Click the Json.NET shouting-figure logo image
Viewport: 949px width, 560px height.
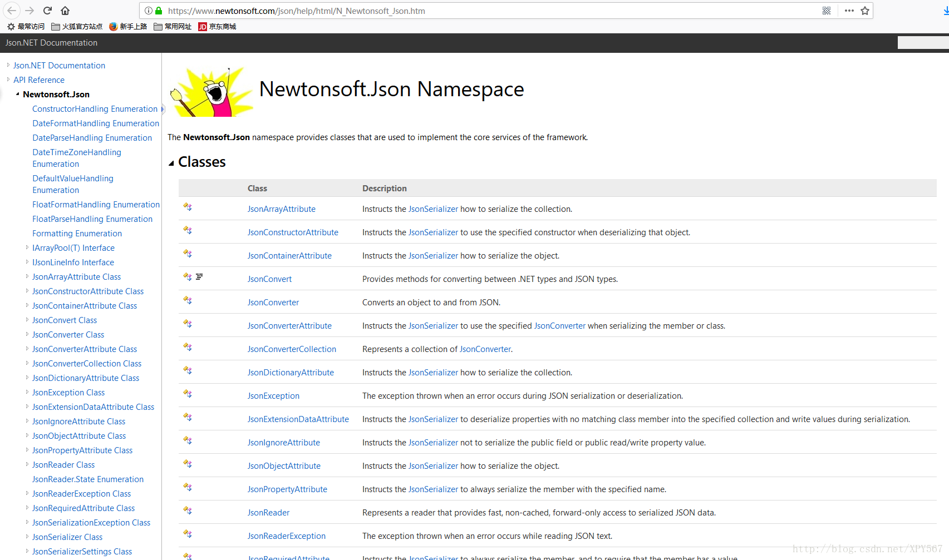(x=212, y=92)
